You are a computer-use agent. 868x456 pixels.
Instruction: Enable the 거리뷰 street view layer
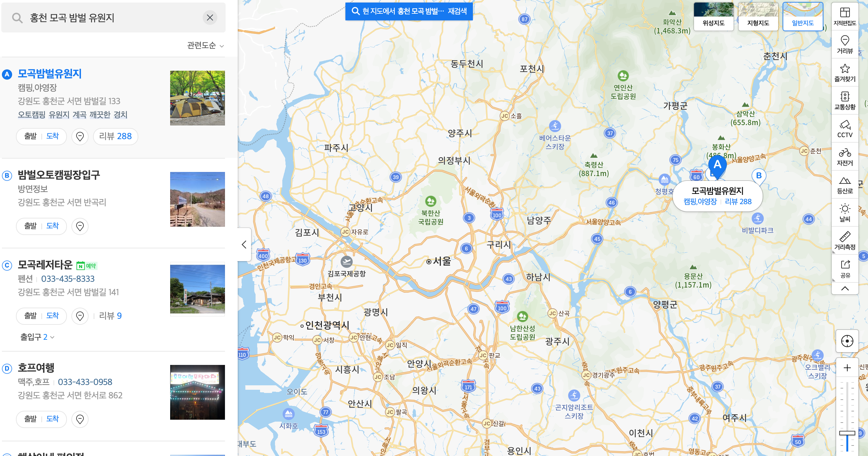coord(845,45)
